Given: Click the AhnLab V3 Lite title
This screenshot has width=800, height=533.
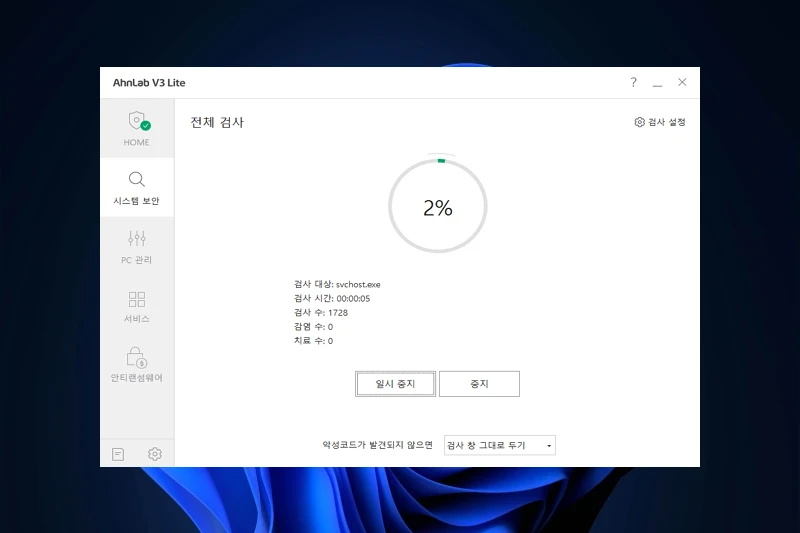Looking at the screenshot, I should (149, 83).
